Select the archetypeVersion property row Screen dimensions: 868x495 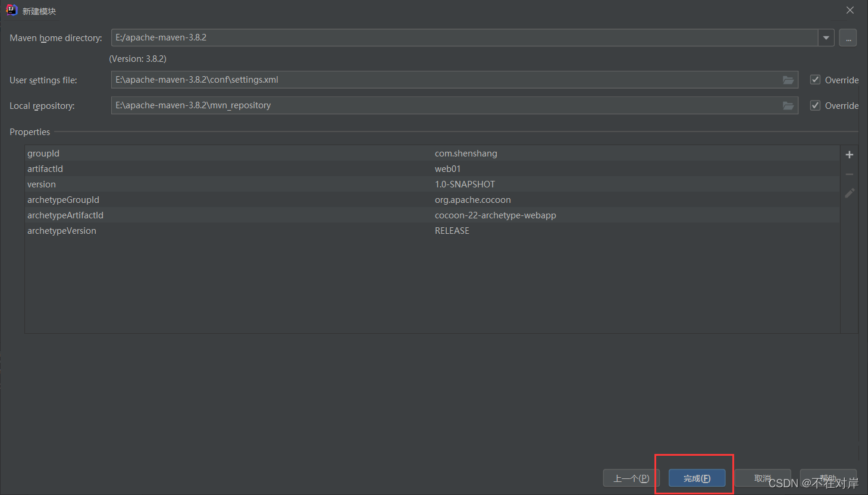click(x=433, y=231)
